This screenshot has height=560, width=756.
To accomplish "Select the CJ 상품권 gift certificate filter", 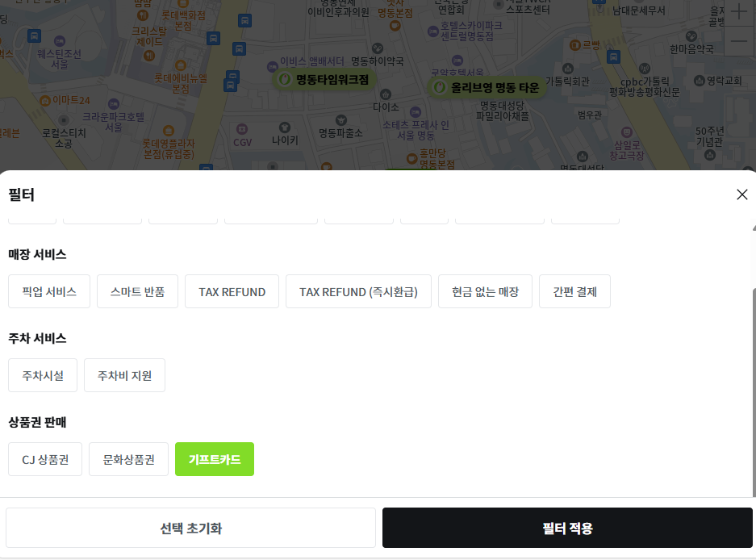I will 44,458.
